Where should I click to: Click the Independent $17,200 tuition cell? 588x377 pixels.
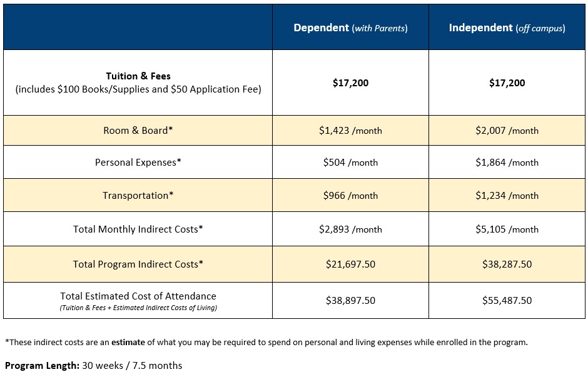507,83
